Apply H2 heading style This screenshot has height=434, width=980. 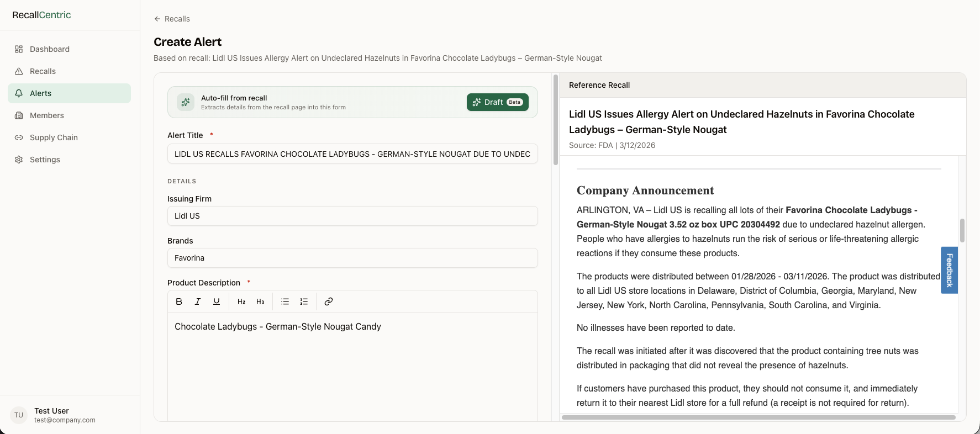coord(241,301)
